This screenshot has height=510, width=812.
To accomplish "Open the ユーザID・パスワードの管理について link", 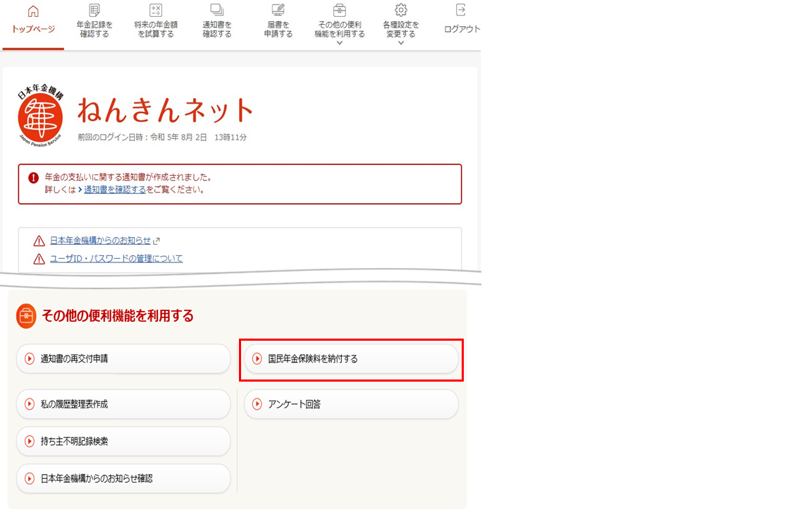I will 116,258.
